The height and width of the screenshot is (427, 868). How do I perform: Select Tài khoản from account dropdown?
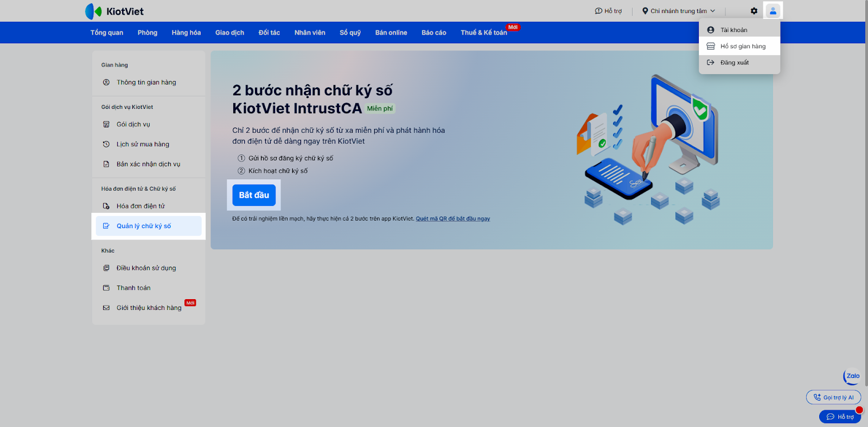click(739, 30)
